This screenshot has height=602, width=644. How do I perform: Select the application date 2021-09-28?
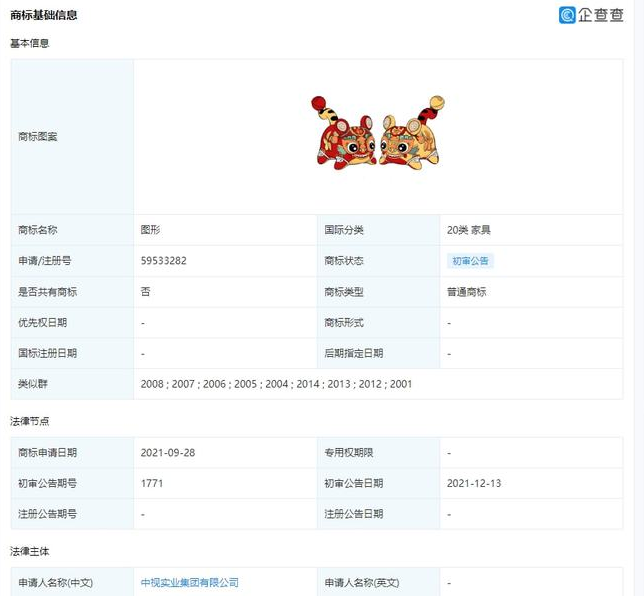168,453
